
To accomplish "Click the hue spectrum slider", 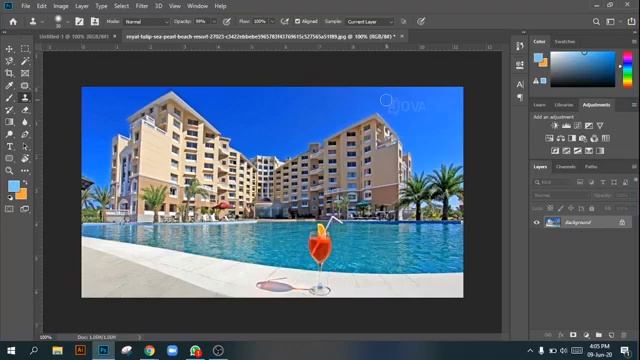I will coord(627,69).
